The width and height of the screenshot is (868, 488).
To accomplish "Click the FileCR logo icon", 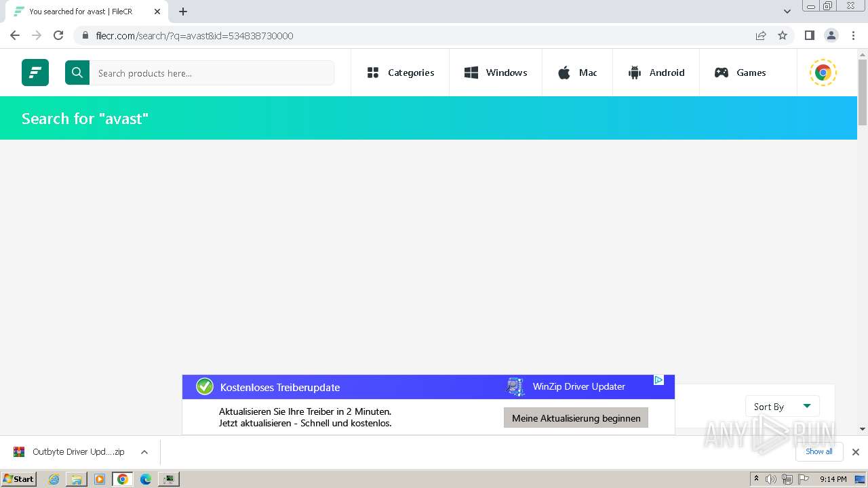I will point(35,73).
